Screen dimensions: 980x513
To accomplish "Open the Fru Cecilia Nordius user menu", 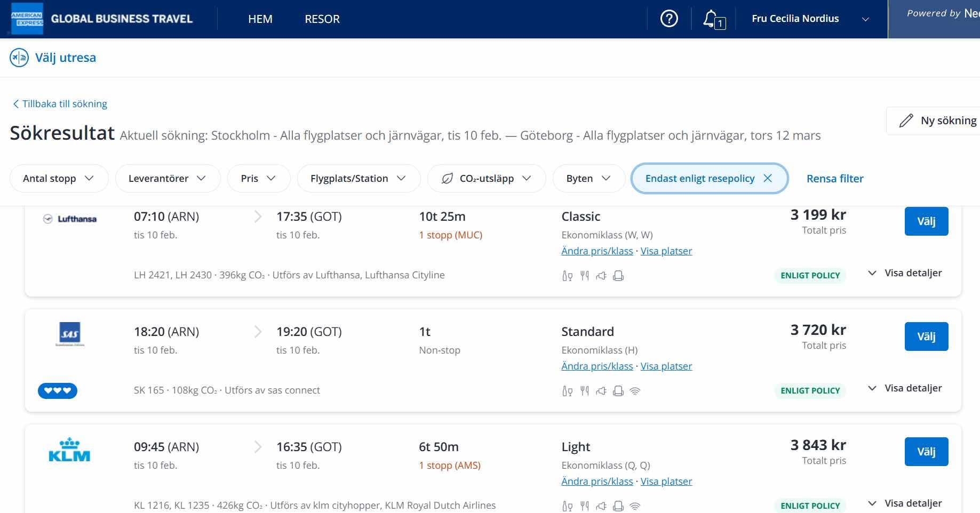I will pos(810,19).
